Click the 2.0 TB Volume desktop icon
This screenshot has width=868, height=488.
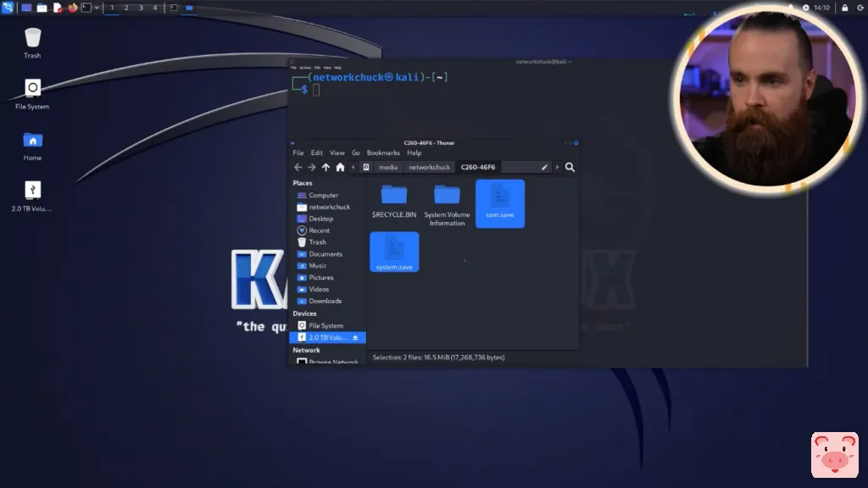pos(31,197)
